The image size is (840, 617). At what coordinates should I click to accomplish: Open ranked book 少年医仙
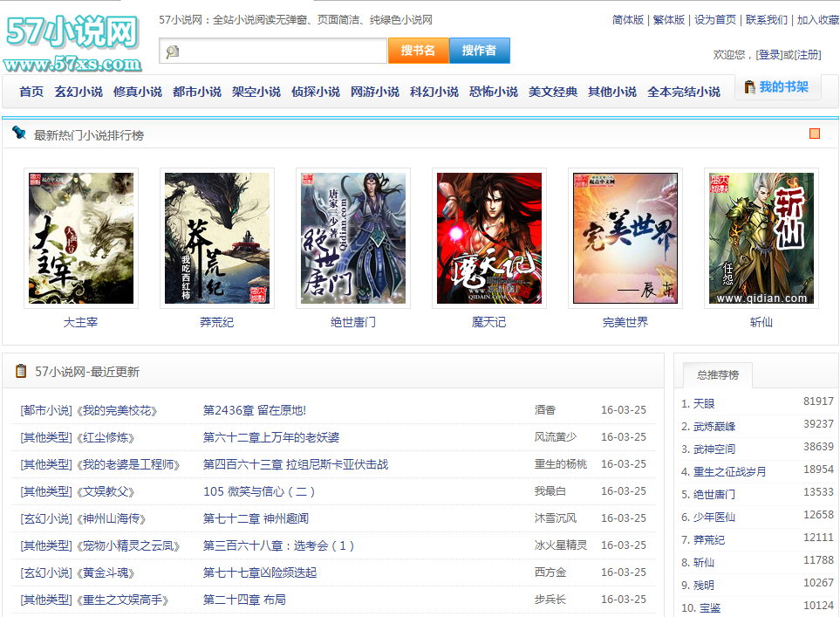click(x=714, y=517)
